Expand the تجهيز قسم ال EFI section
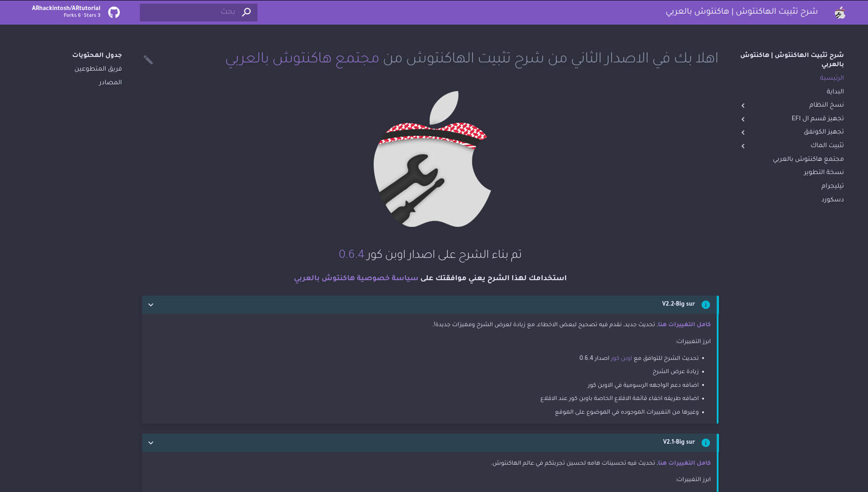Image resolution: width=868 pixels, height=492 pixels. [x=743, y=119]
